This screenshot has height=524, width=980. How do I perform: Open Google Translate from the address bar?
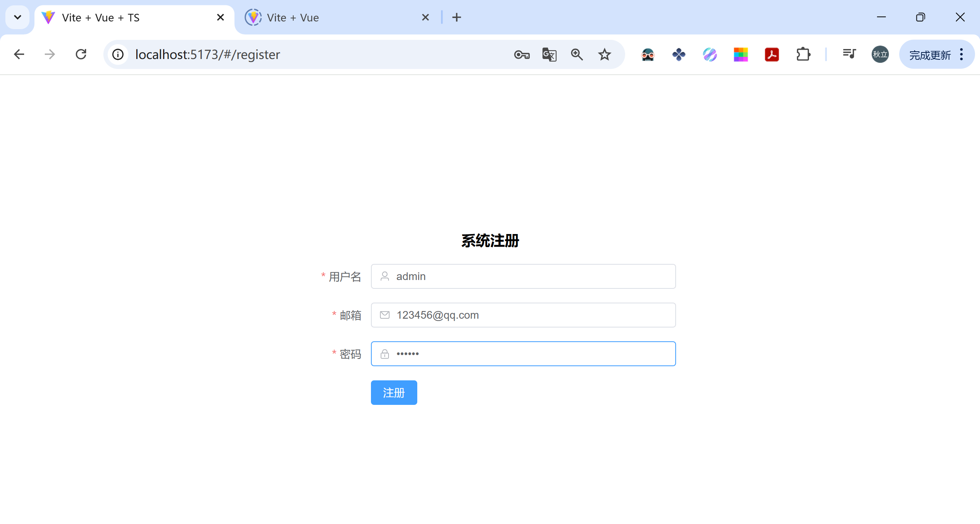tap(549, 54)
